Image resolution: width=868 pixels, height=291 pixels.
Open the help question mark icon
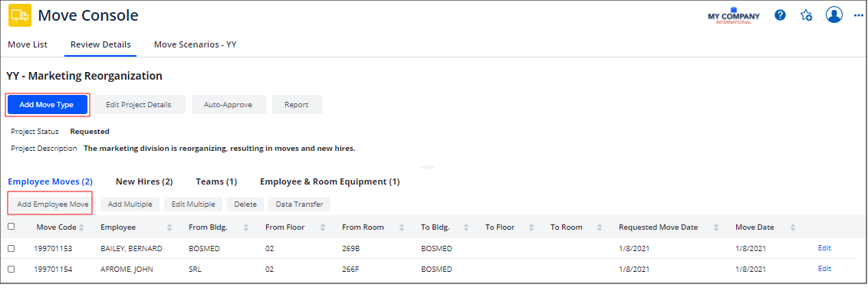pos(780,15)
